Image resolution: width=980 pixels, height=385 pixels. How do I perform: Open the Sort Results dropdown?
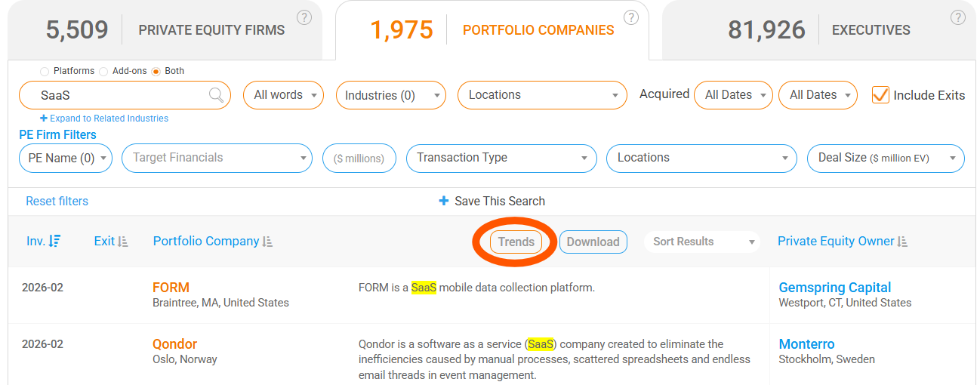pyautogui.click(x=704, y=242)
